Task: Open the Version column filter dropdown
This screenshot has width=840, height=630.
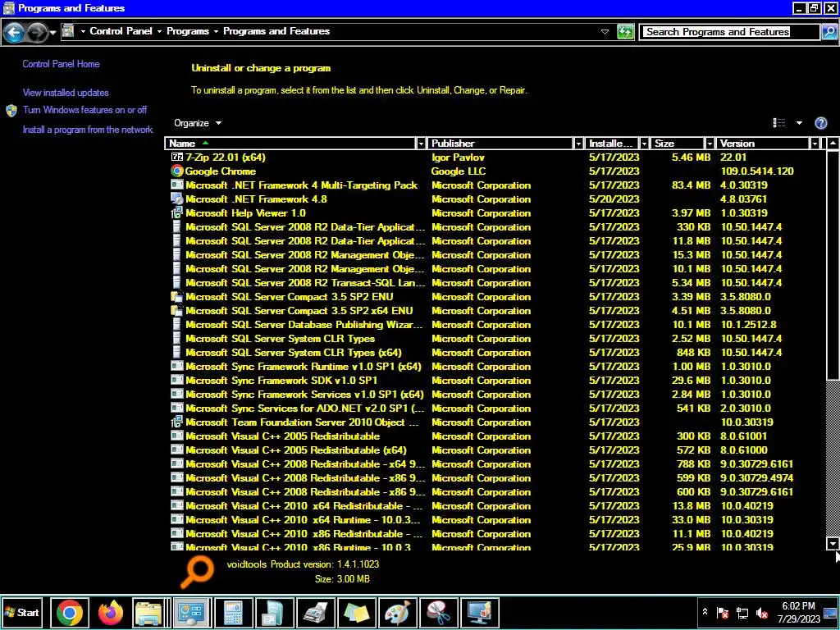Action: (x=815, y=144)
